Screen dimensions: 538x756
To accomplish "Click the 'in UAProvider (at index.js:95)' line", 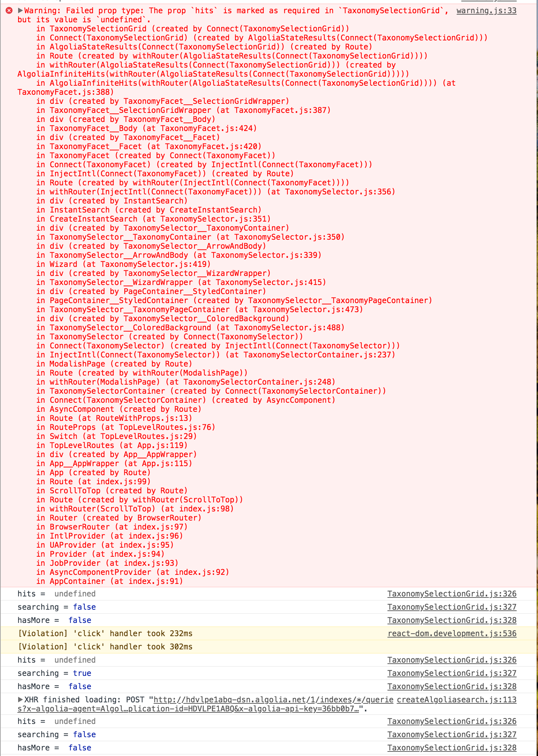I will point(105,545).
